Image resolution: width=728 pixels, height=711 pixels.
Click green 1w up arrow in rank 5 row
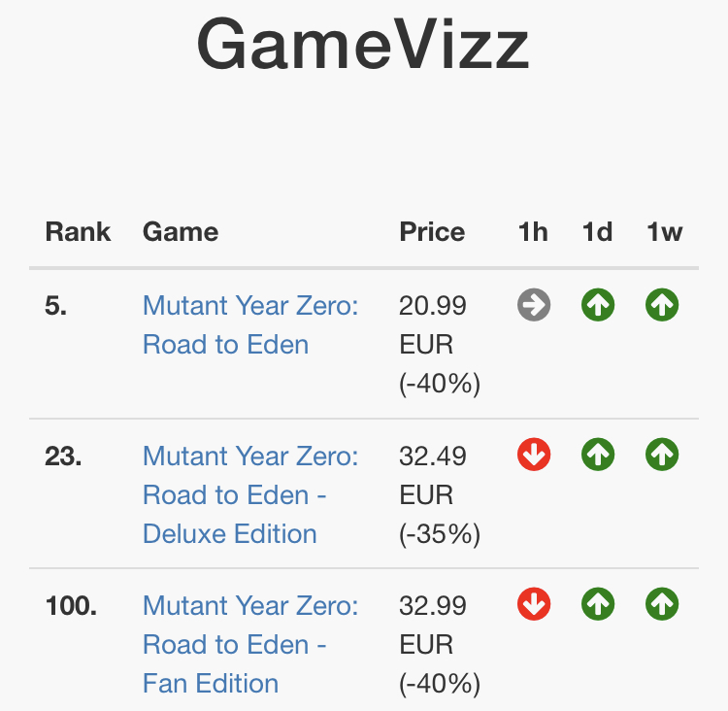pos(662,305)
